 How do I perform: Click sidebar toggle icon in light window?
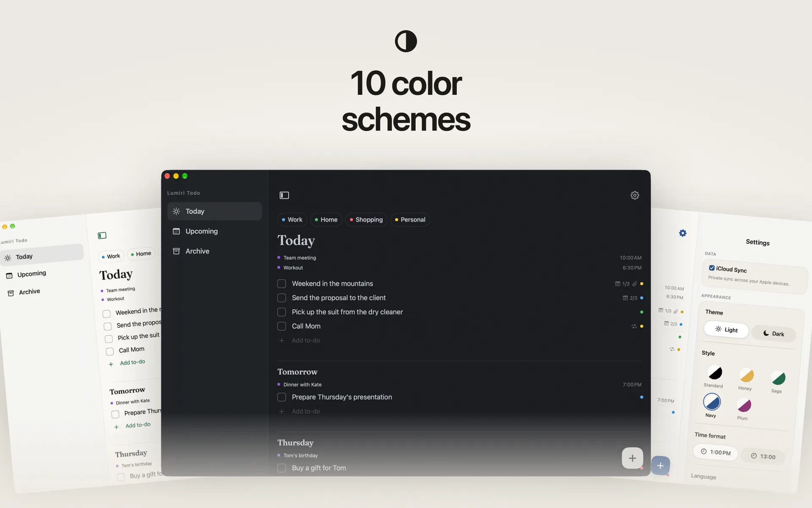click(102, 235)
